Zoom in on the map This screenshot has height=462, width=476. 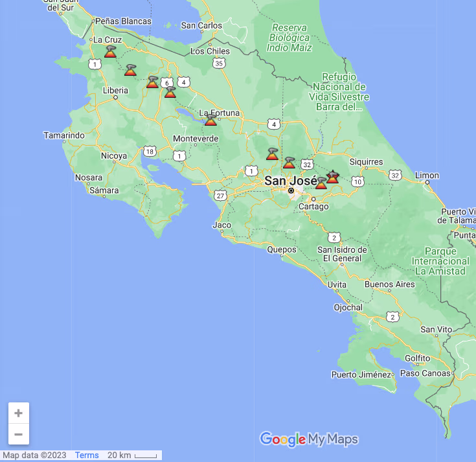tap(18, 413)
